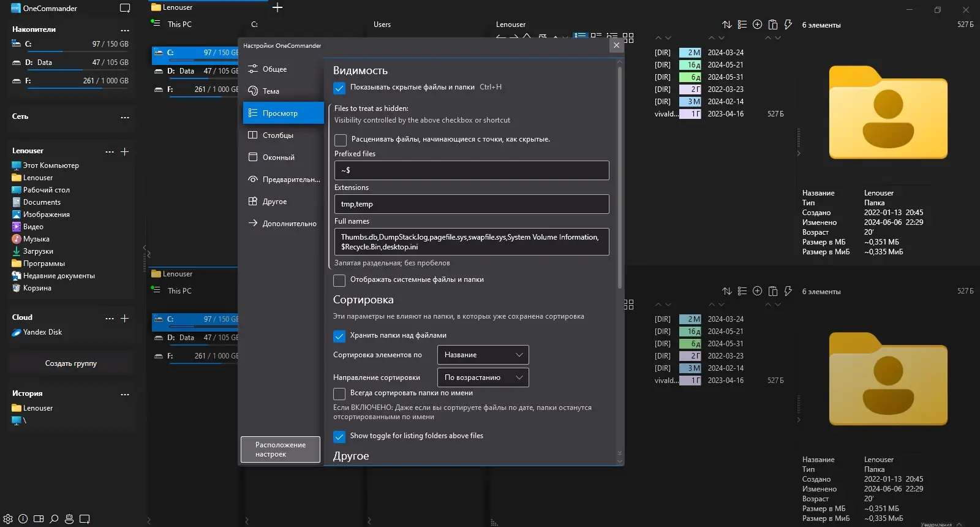Click the info icon in bottom toolbar

tap(23, 519)
